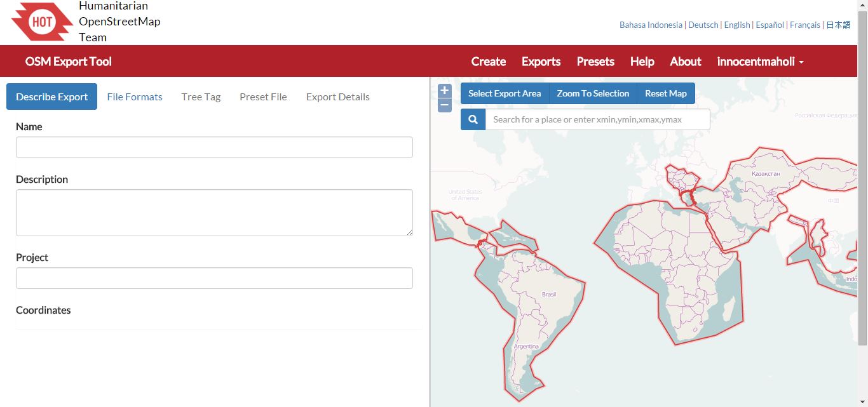Click the Argentina label on the map
The height and width of the screenshot is (407, 868).
(526, 346)
